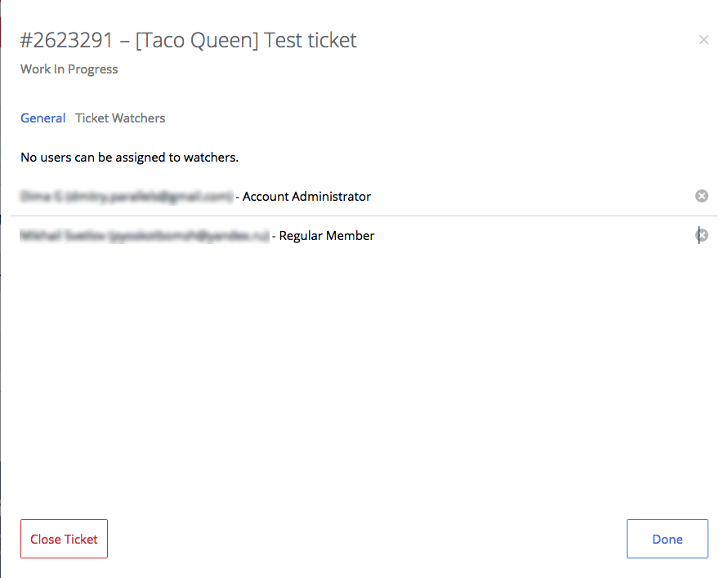The height and width of the screenshot is (578, 728).
Task: Click the Work In Progress status
Action: tap(69, 69)
